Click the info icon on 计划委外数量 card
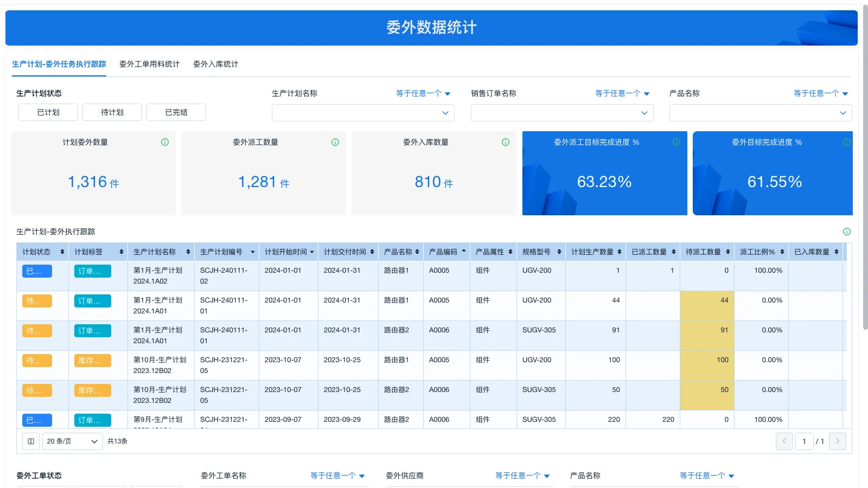This screenshot has height=488, width=868. click(x=164, y=142)
